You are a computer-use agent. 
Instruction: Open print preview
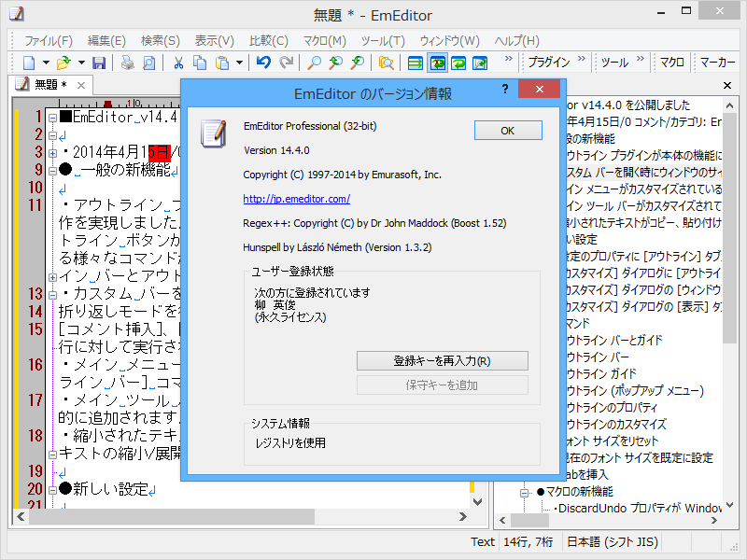click(150, 63)
